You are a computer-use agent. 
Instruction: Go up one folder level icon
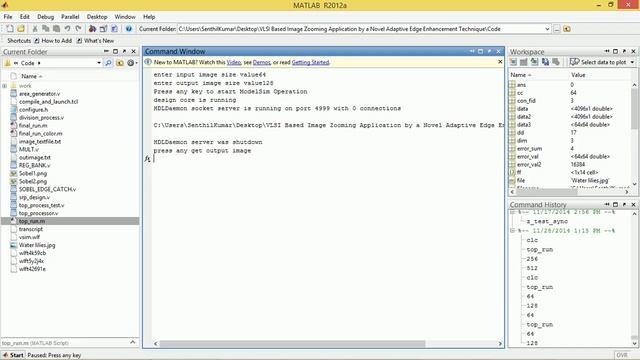[567, 29]
